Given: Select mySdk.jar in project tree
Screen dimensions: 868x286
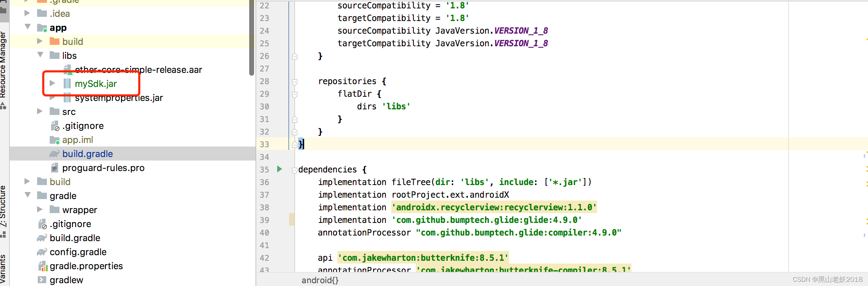Looking at the screenshot, I should click(x=96, y=84).
